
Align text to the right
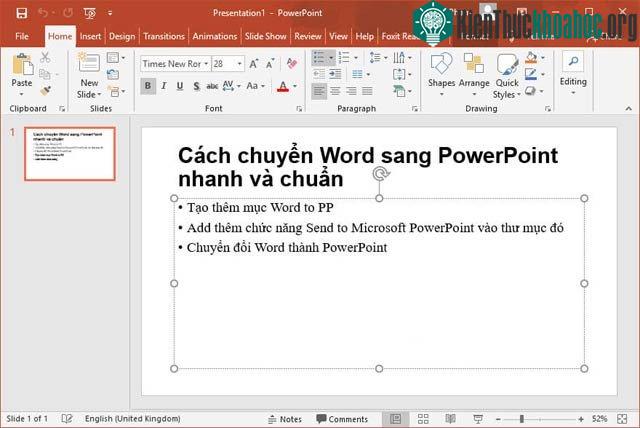point(351,91)
